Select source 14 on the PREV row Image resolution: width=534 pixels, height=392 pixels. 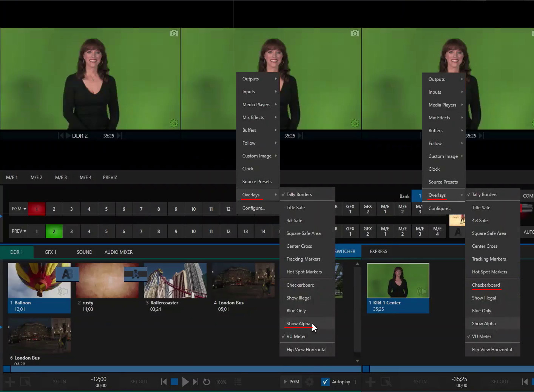263,231
